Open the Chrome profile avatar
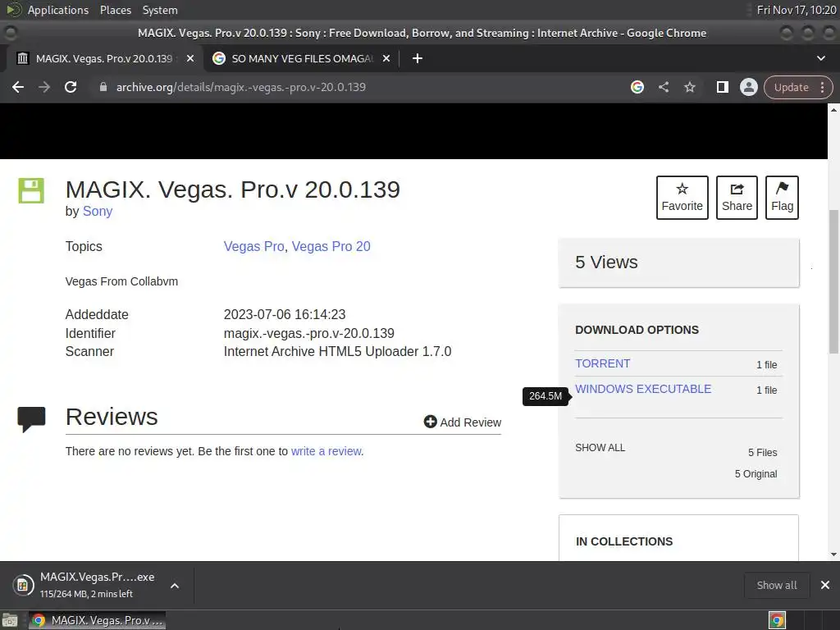The image size is (840, 630). click(x=748, y=87)
